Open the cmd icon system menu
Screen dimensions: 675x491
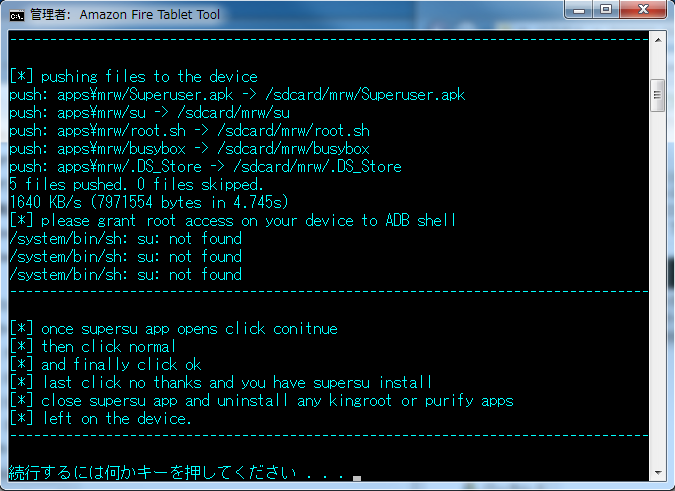16,15
